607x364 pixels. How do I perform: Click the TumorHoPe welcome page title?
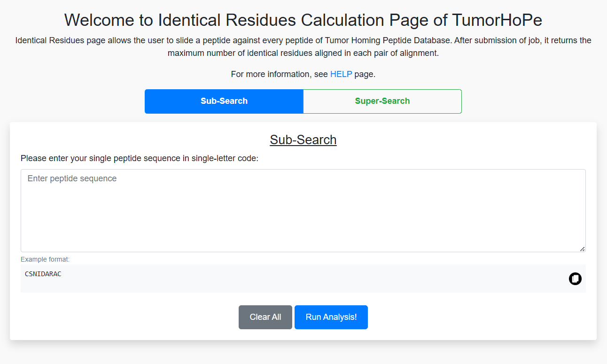coord(303,20)
